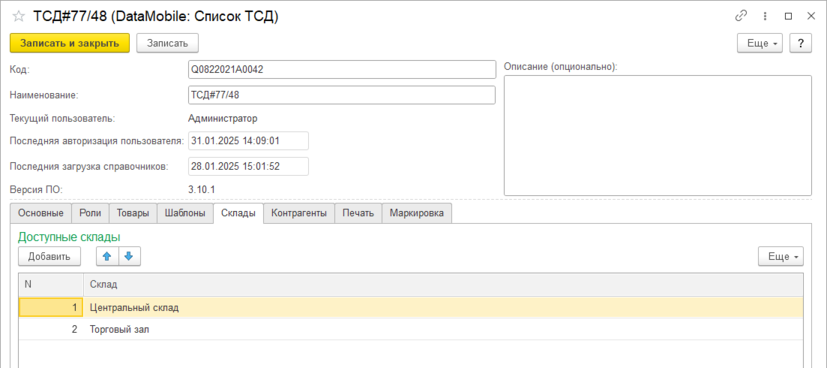Switch to the Основные tab
Viewport: 827px width, 368px height.
coord(41,213)
